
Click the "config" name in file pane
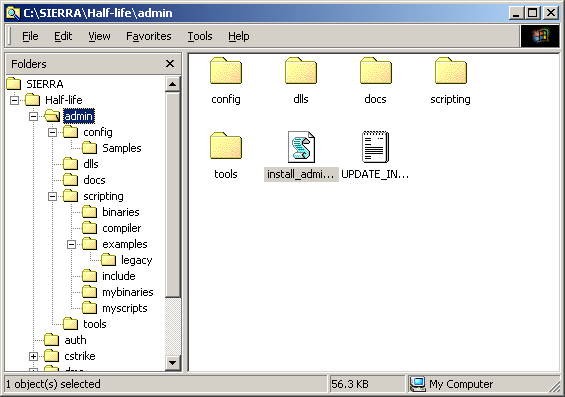(226, 99)
